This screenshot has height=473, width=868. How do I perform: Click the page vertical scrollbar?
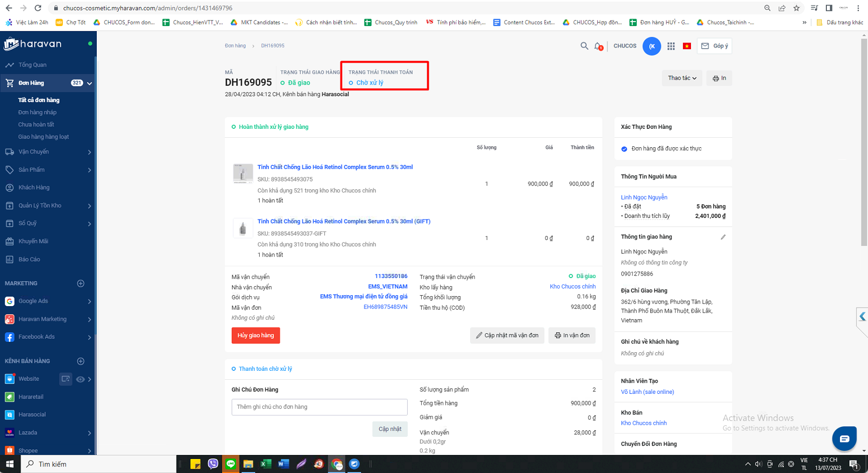(863, 142)
